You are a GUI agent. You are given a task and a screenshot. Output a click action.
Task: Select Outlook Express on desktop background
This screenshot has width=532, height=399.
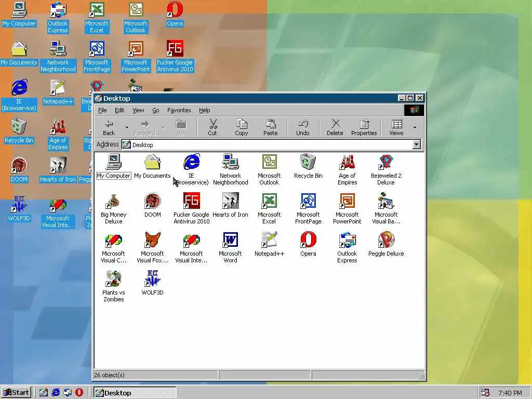(x=58, y=18)
